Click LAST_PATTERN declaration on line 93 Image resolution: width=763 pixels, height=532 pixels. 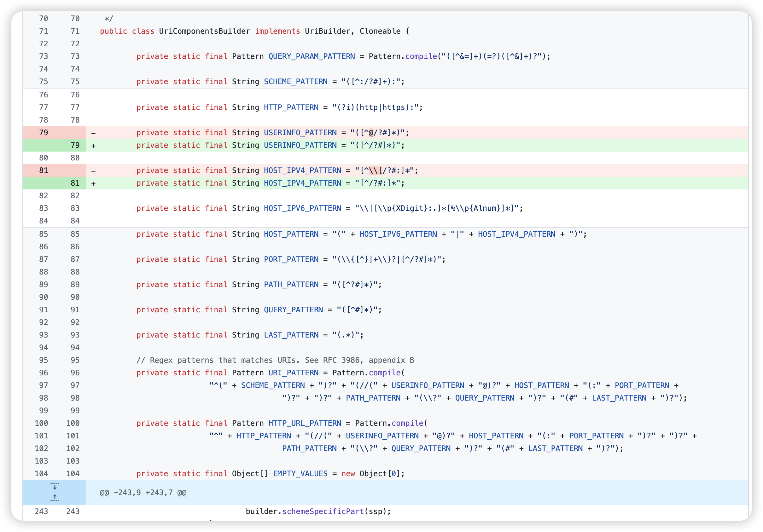coord(291,335)
